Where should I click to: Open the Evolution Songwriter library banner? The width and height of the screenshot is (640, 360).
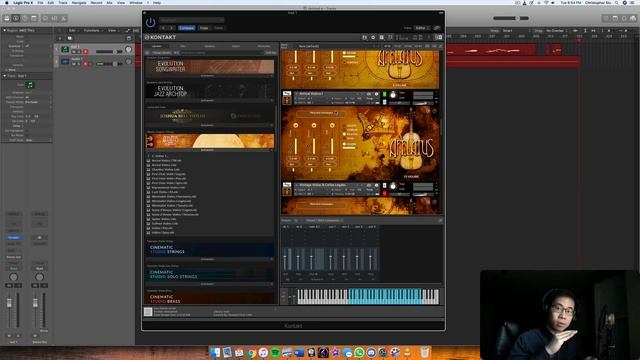[210, 67]
